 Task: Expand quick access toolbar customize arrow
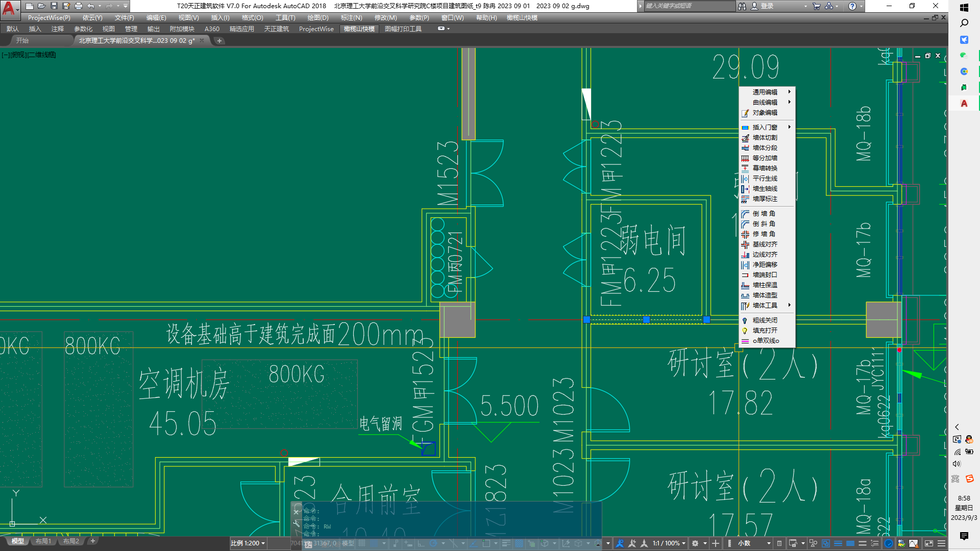(x=126, y=6)
